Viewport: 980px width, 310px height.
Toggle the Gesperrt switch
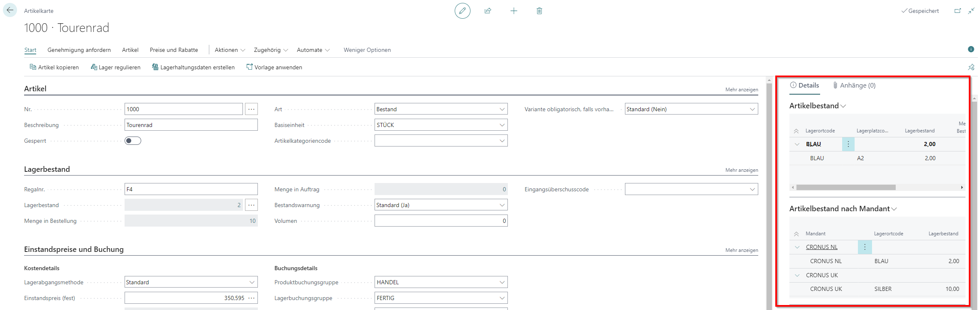point(133,141)
